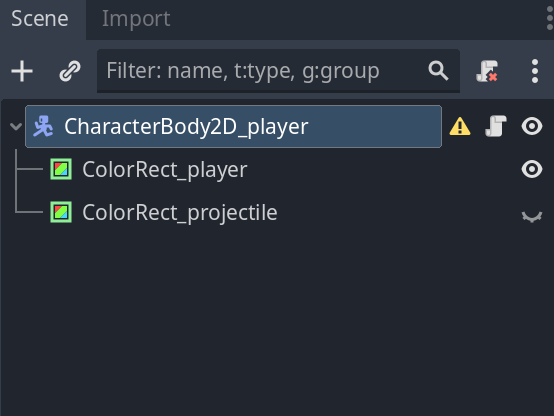Image resolution: width=554 pixels, height=416 pixels.
Task: Toggle visibility of CharacterBody2D_player
Action: click(x=532, y=126)
